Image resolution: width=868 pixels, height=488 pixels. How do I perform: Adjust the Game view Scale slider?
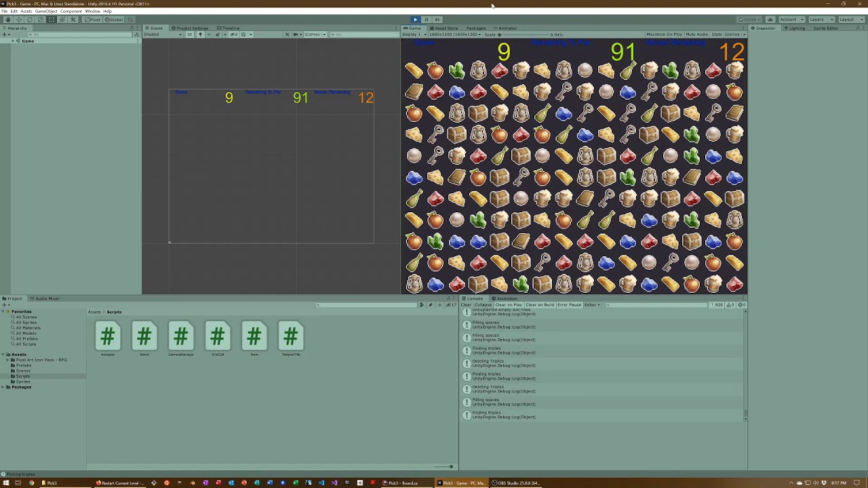525,34
